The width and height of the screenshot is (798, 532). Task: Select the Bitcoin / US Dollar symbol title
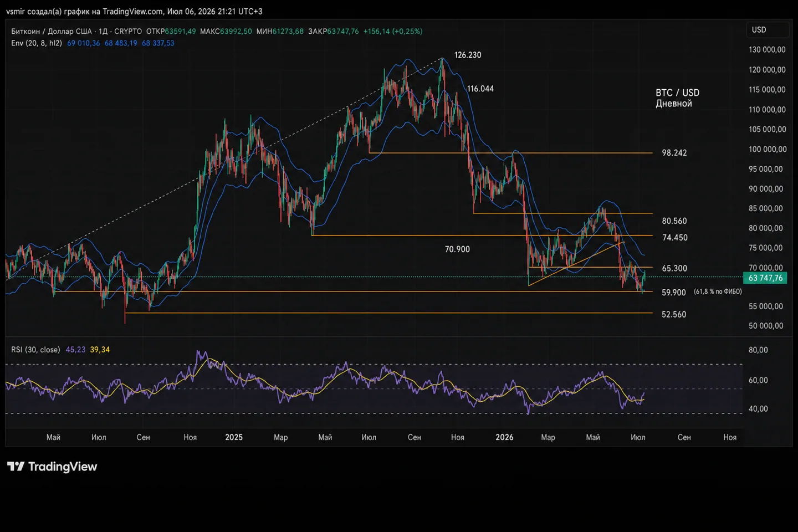click(x=53, y=32)
